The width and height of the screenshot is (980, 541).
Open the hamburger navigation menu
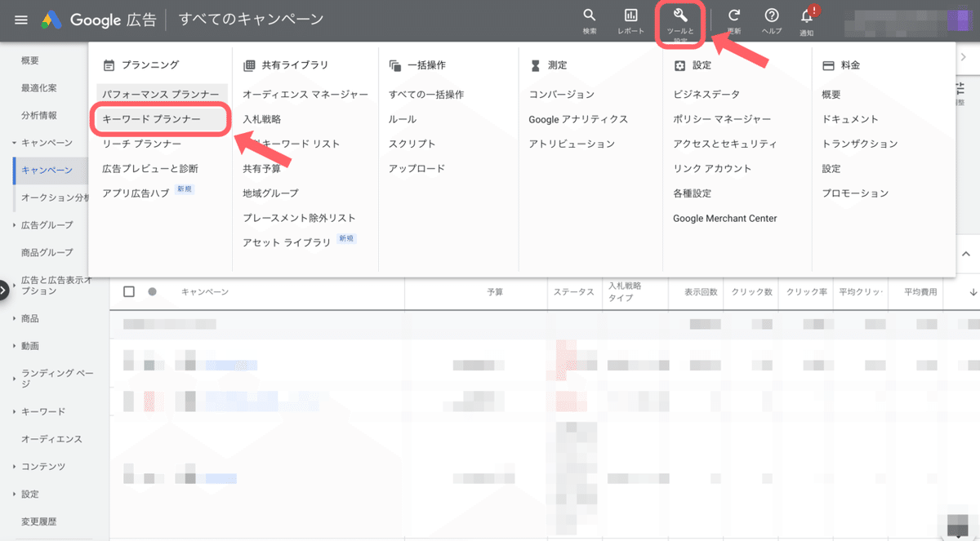tap(20, 20)
